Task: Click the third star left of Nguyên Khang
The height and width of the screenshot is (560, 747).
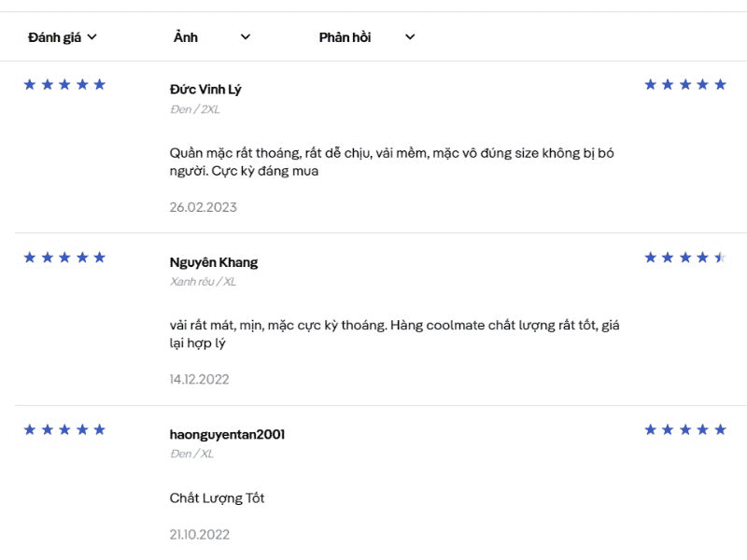Action: [x=64, y=258]
